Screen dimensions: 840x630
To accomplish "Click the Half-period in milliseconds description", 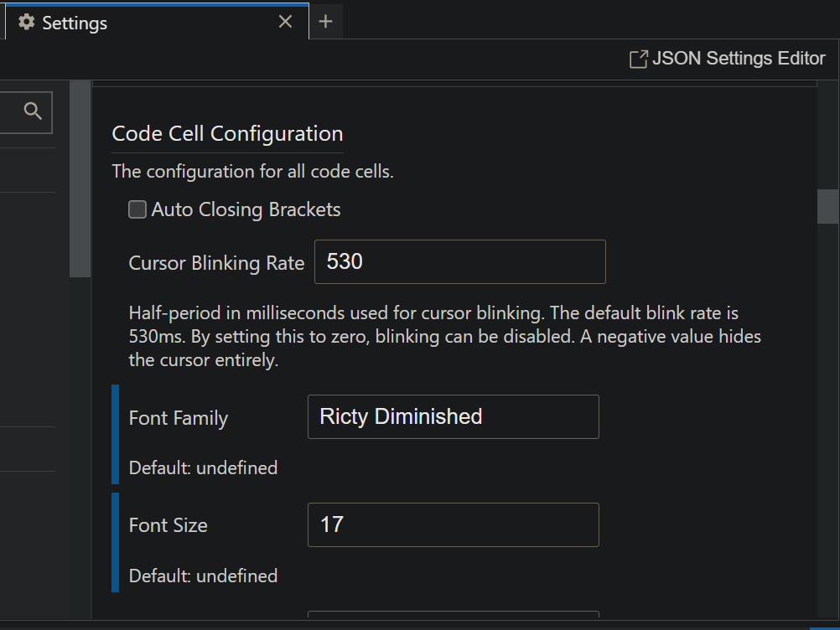I will (444, 336).
